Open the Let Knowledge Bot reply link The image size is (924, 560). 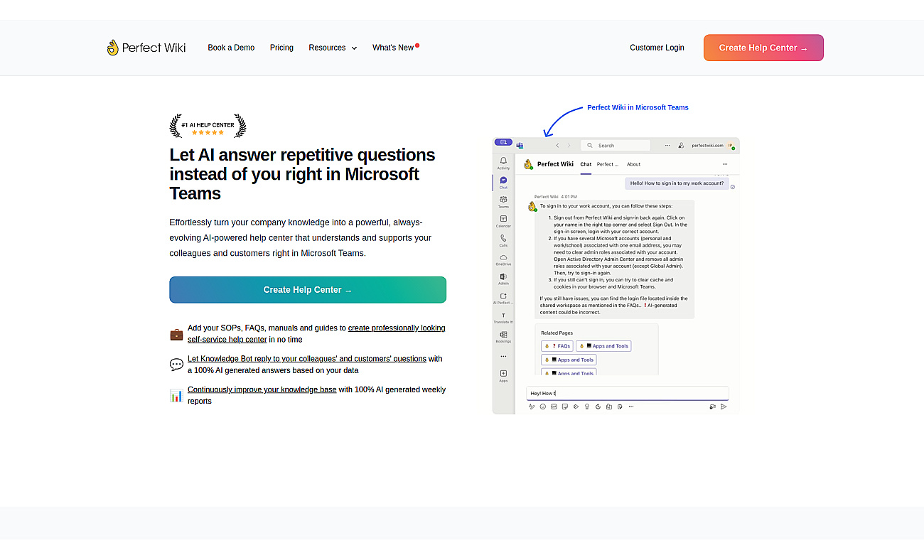tap(307, 359)
